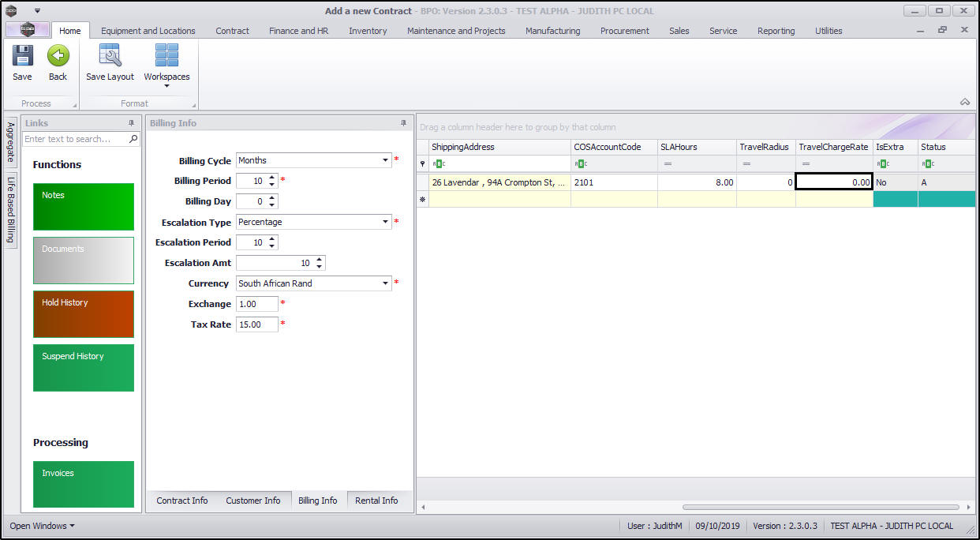
Task: Click the Tax Rate field
Action: coord(257,324)
